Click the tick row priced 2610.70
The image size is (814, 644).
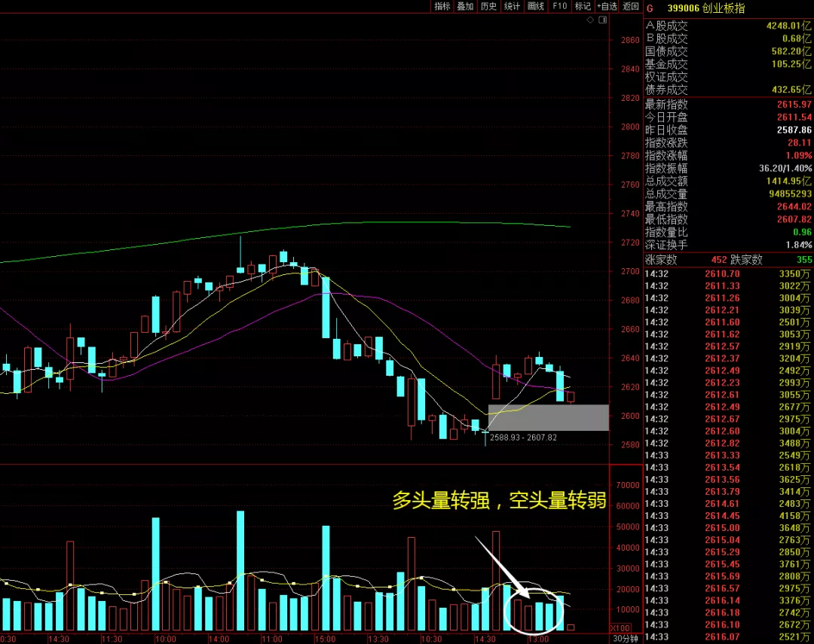(x=728, y=274)
